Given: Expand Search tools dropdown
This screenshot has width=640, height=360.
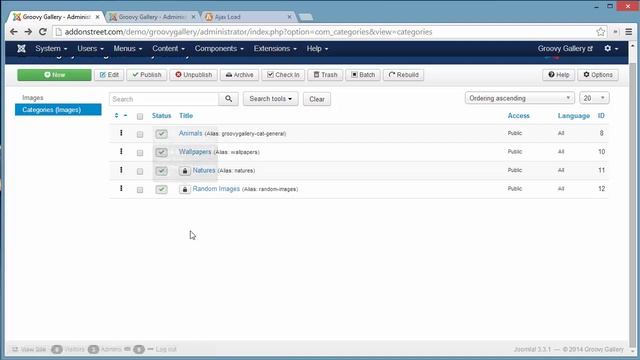Looking at the screenshot, I should tap(271, 99).
